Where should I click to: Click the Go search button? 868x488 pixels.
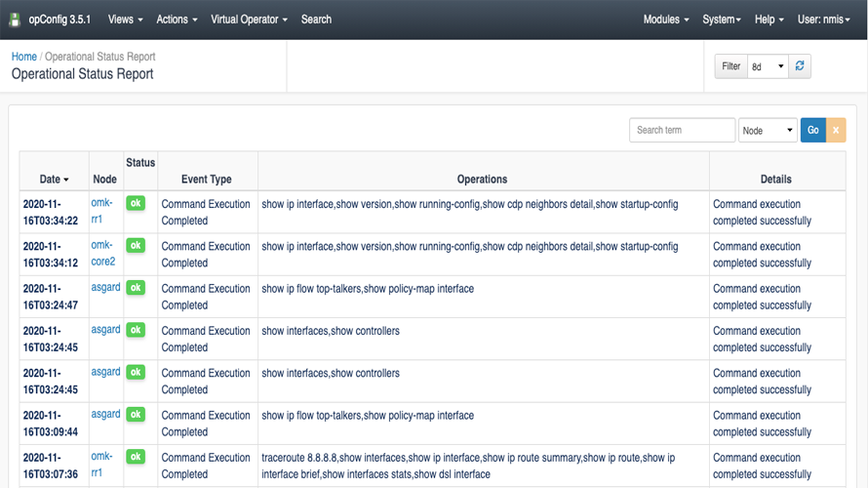(812, 130)
